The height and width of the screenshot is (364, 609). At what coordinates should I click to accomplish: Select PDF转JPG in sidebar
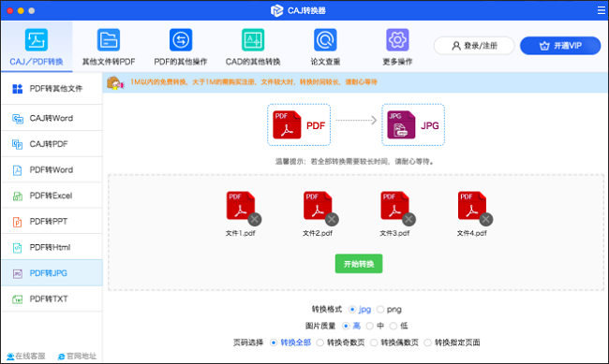(x=52, y=273)
